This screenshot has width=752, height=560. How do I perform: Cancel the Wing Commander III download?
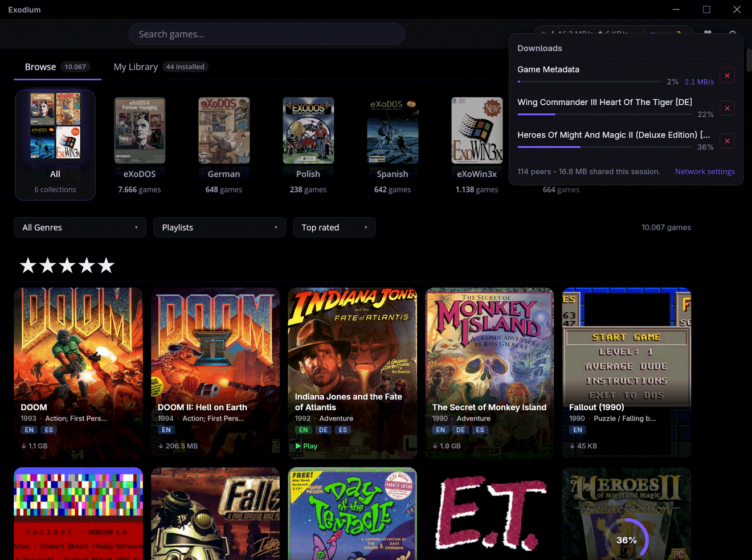[x=727, y=108]
